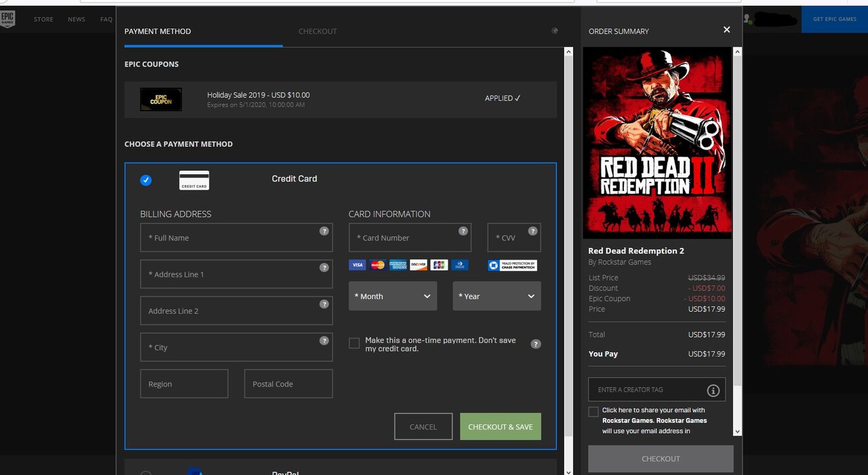Viewport: 868px width, 475px height.
Task: Click creator tag info icon
Action: pyautogui.click(x=713, y=390)
